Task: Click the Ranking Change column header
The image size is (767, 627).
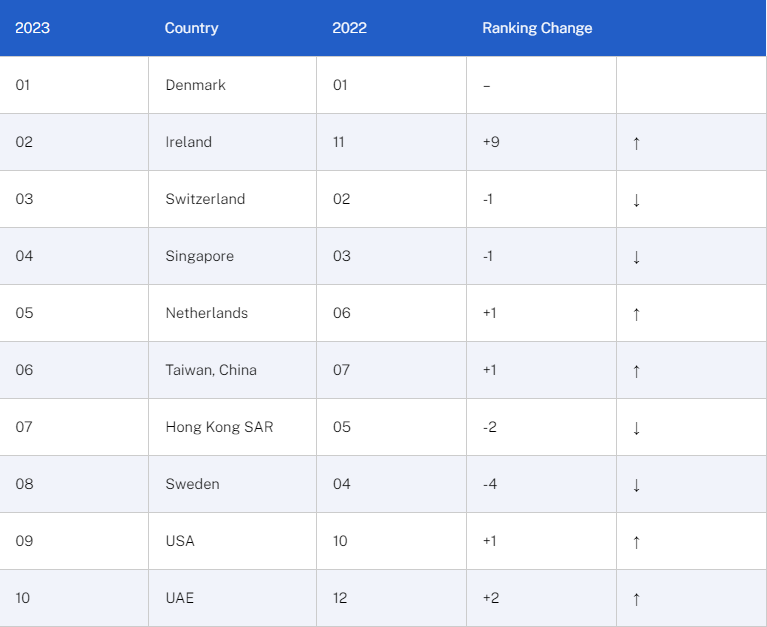Action: 537,28
